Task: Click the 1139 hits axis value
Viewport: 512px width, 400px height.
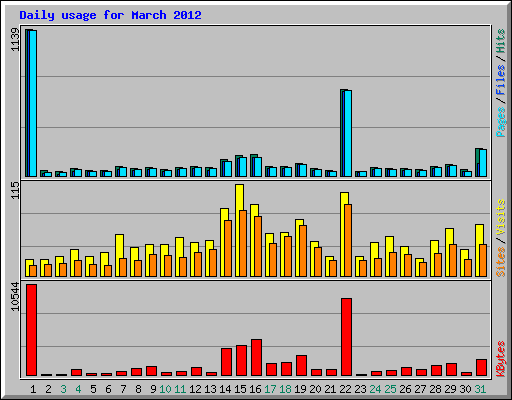Action: click(15, 40)
